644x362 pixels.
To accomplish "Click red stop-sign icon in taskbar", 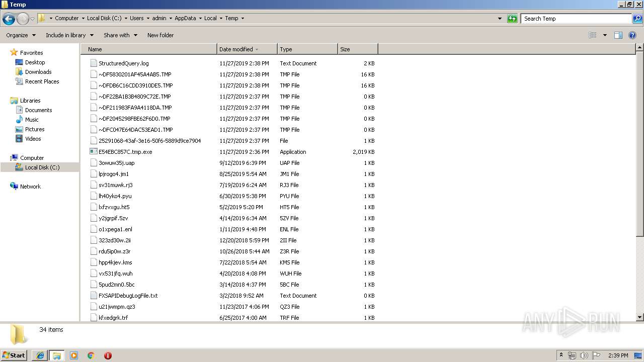I will pyautogui.click(x=108, y=355).
